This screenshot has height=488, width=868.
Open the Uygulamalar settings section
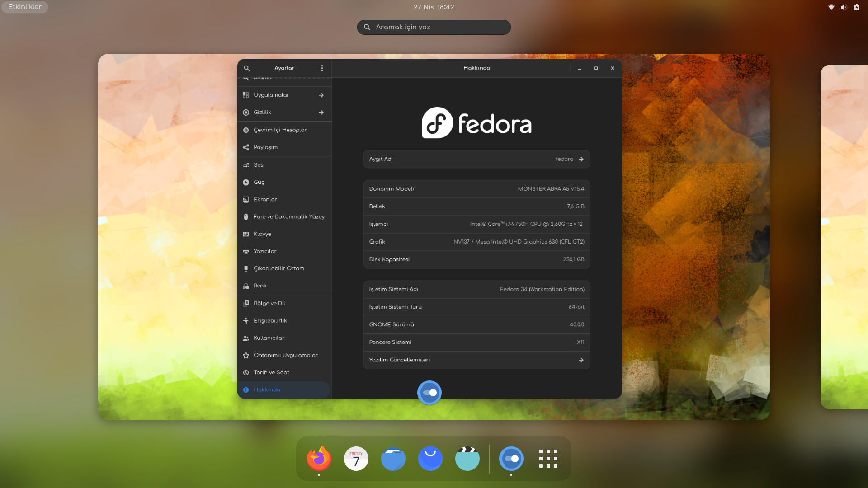point(284,95)
